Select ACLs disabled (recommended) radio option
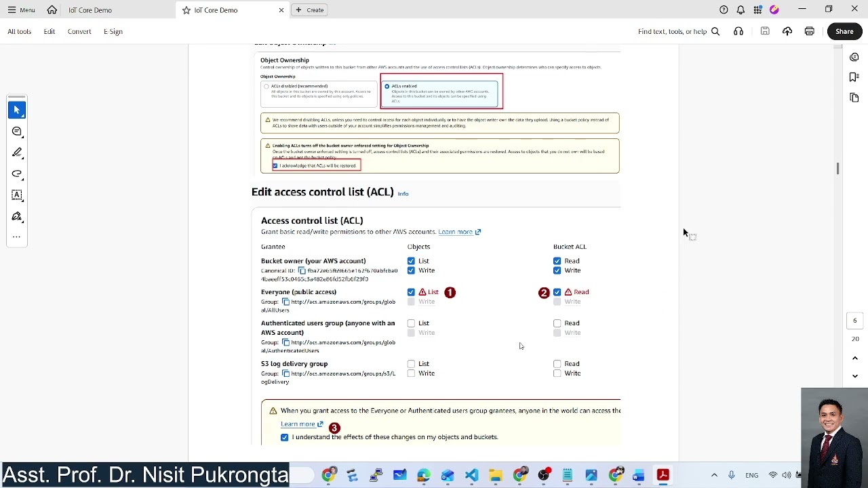868x488 pixels. coord(267,87)
